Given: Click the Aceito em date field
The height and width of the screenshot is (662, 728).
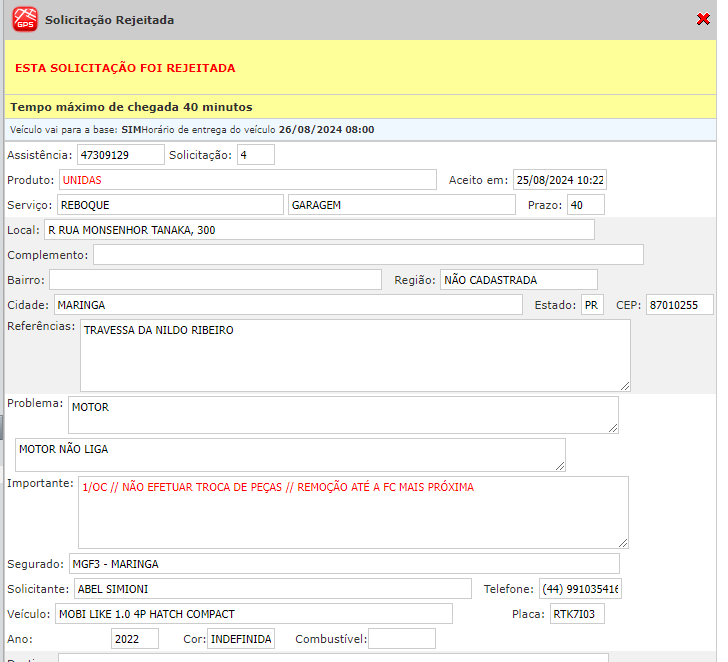Looking at the screenshot, I should (559, 180).
